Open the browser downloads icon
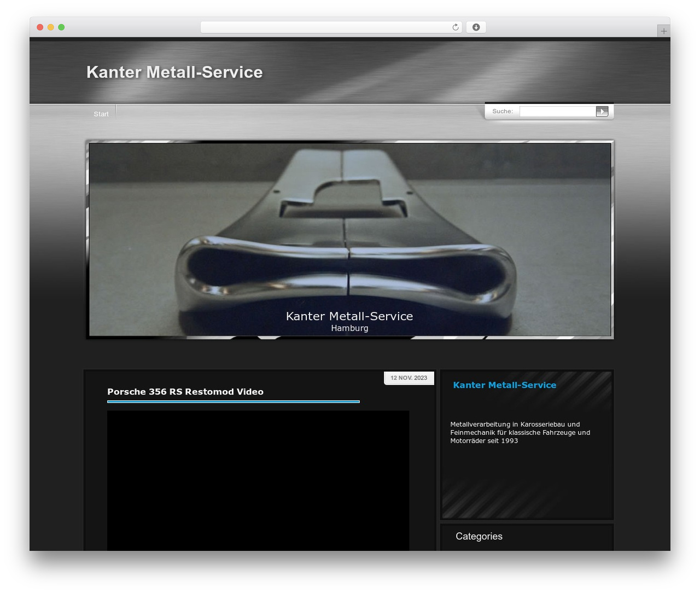The height and width of the screenshot is (593, 700). (476, 27)
